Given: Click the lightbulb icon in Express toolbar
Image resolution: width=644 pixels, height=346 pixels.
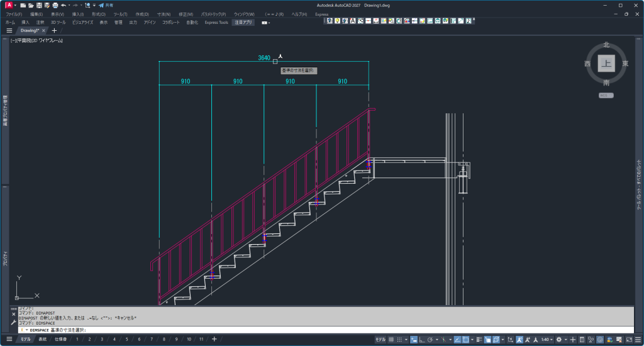Looking at the screenshot, I should [337, 20].
